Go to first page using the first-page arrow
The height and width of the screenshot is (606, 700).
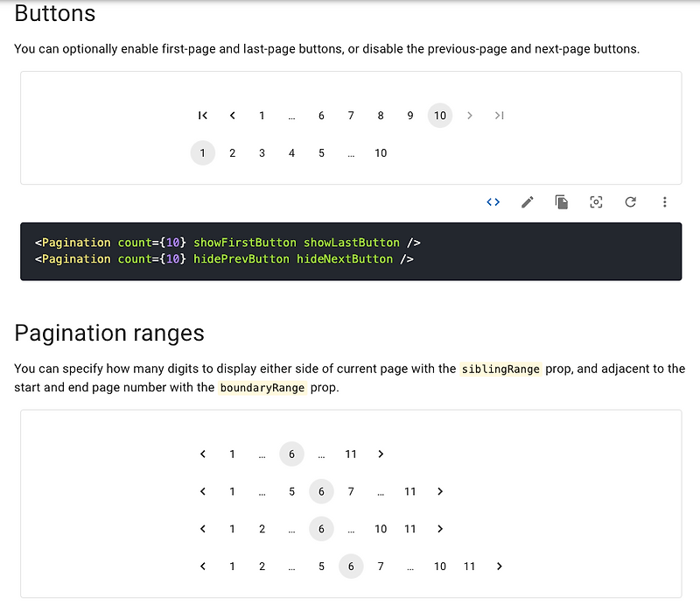point(202,115)
